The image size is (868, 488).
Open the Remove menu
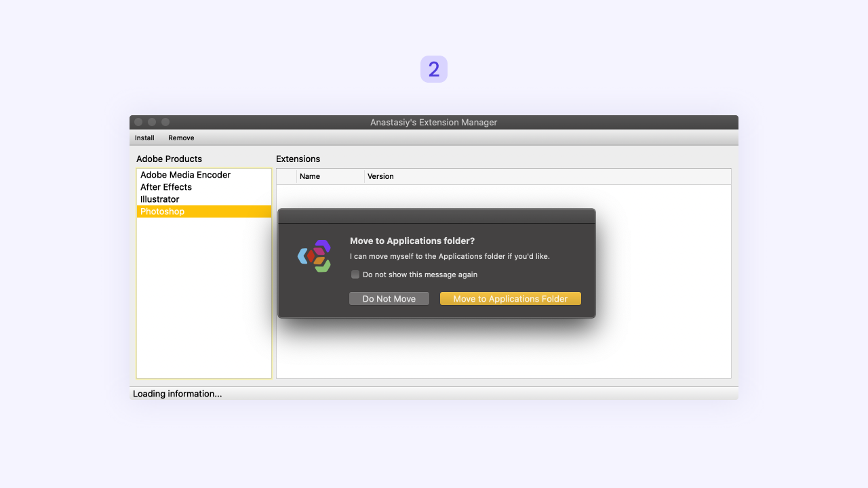point(181,138)
